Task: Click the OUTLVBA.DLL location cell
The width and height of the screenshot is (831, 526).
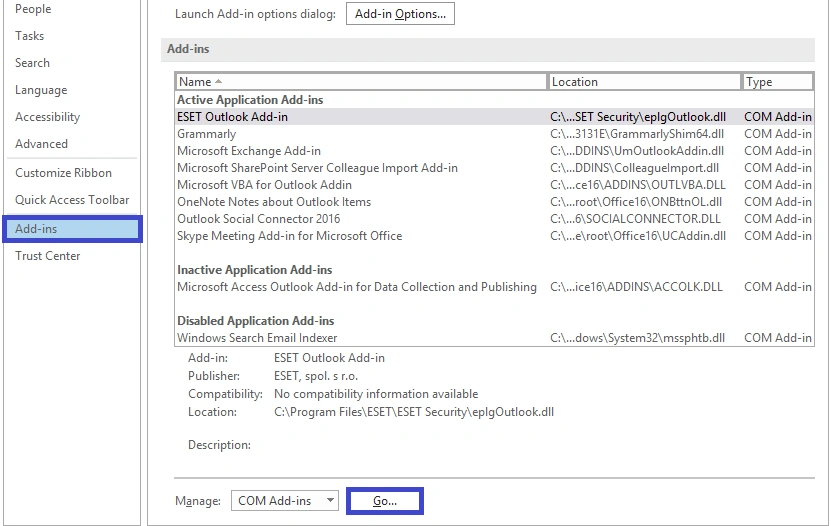Action: point(638,185)
